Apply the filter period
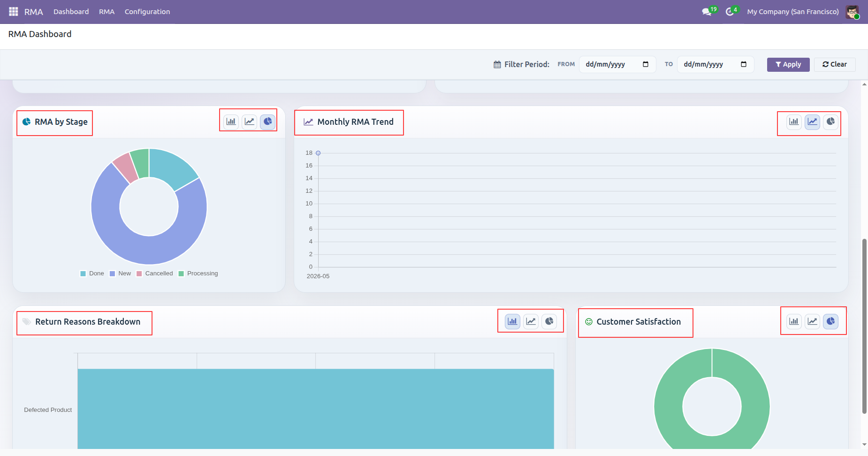This screenshot has width=868, height=456. click(x=788, y=64)
